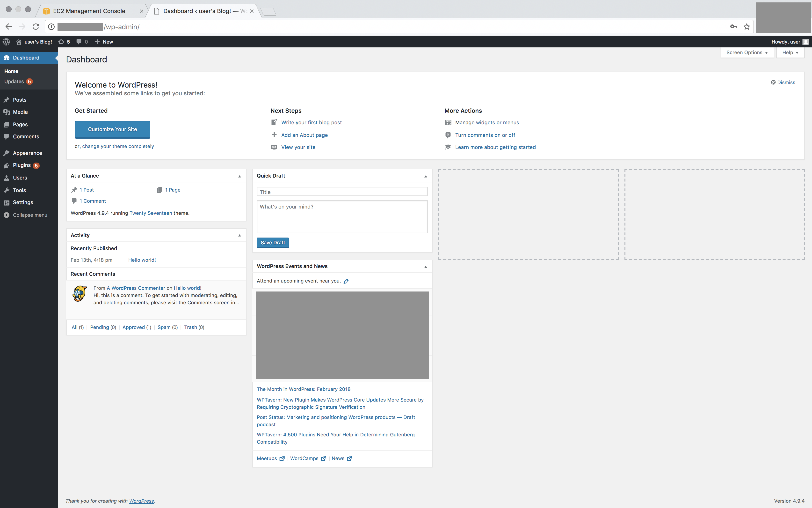Open The Month in WordPress: February 2018

304,389
